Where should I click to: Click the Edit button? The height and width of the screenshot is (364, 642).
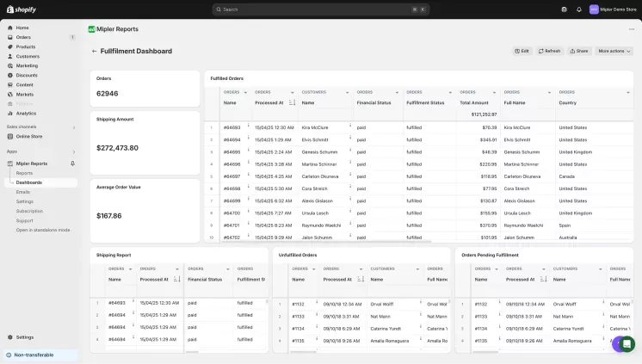tap(522, 51)
